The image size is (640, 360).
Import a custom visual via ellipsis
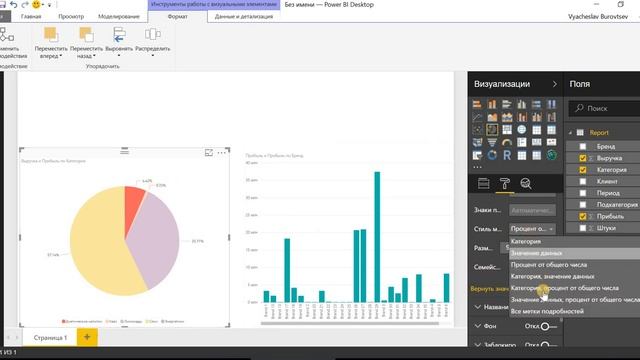pyautogui.click(x=477, y=167)
